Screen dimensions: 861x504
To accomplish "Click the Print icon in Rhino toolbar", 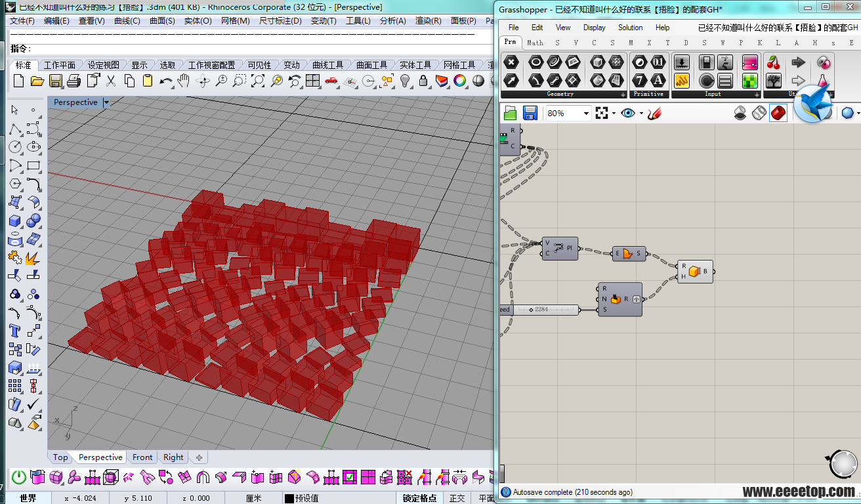I will click(x=73, y=81).
